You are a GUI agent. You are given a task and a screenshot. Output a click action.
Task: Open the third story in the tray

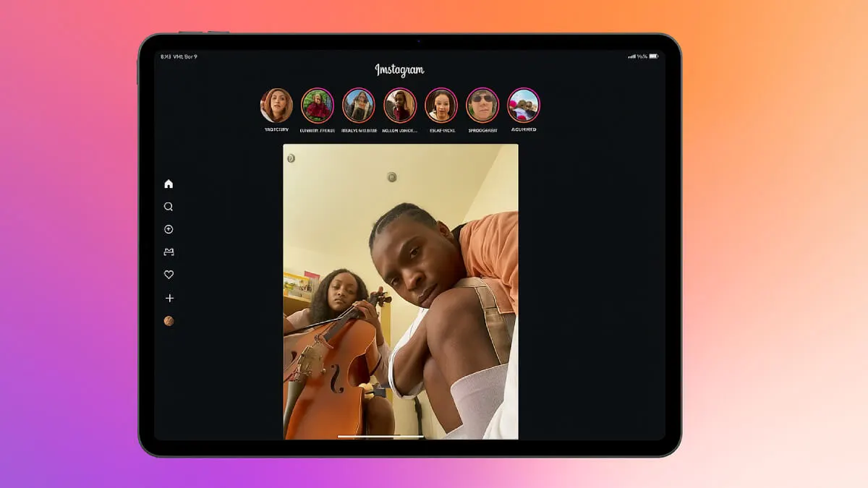(358, 106)
